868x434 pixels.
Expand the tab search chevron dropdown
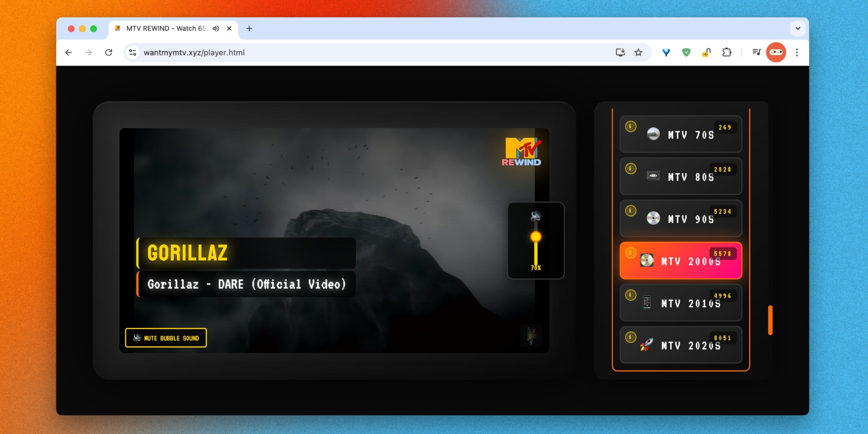(x=797, y=28)
